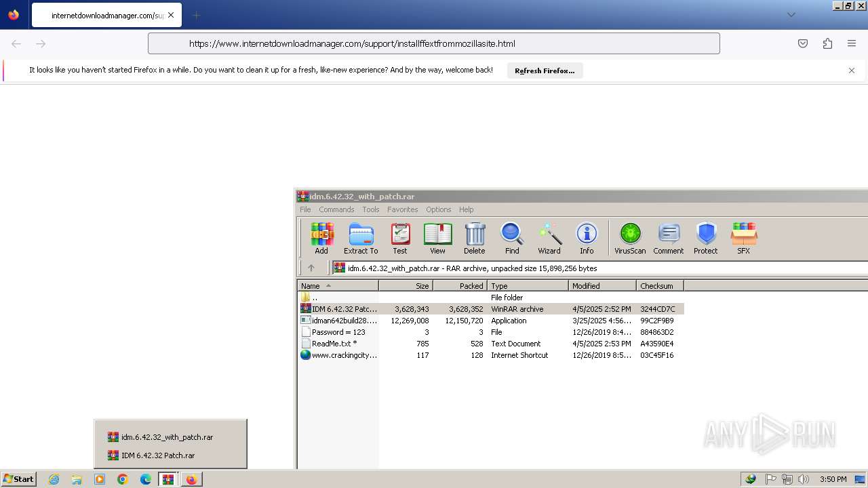The height and width of the screenshot is (488, 868).
Task: Select the IDM 6.42.32 Patch archive row
Action: tap(491, 309)
